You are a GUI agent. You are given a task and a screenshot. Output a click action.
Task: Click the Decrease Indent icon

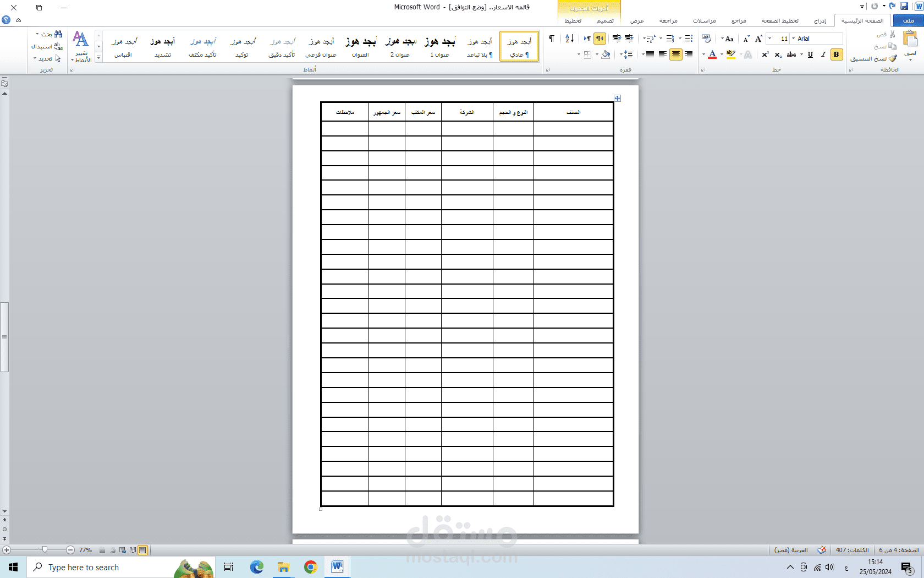pos(629,39)
